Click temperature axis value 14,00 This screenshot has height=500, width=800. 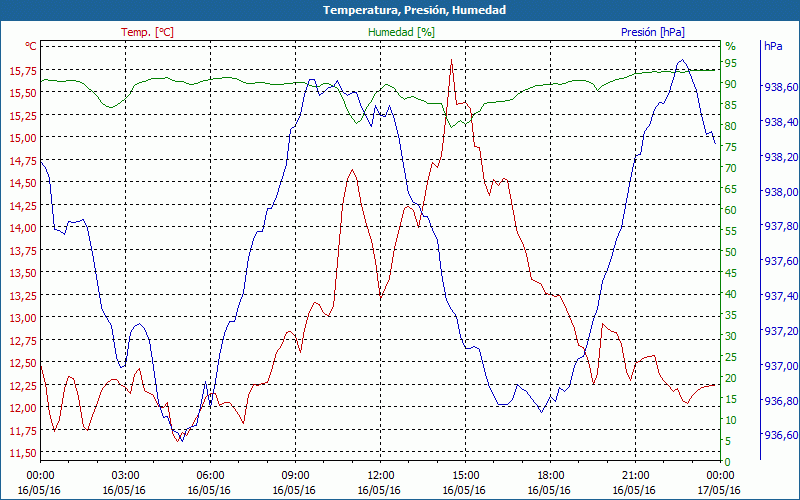click(23, 227)
